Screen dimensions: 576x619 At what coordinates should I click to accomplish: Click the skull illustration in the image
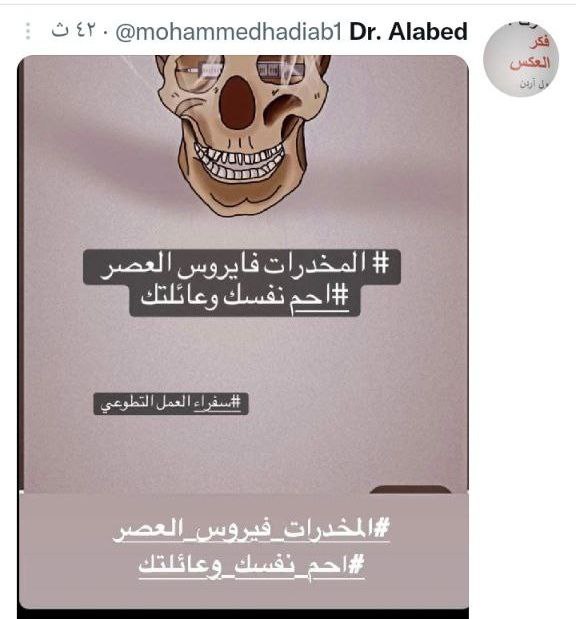243,134
